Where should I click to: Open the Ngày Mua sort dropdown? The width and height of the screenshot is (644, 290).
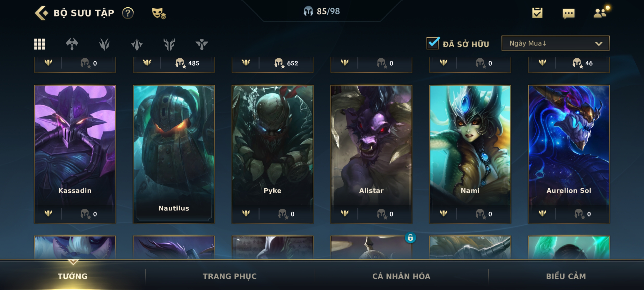tap(555, 43)
